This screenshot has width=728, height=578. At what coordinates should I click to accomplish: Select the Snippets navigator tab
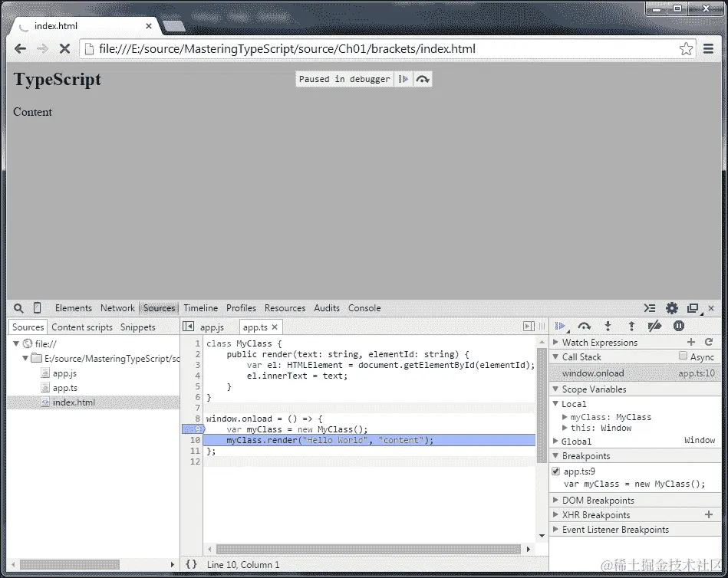(x=138, y=327)
